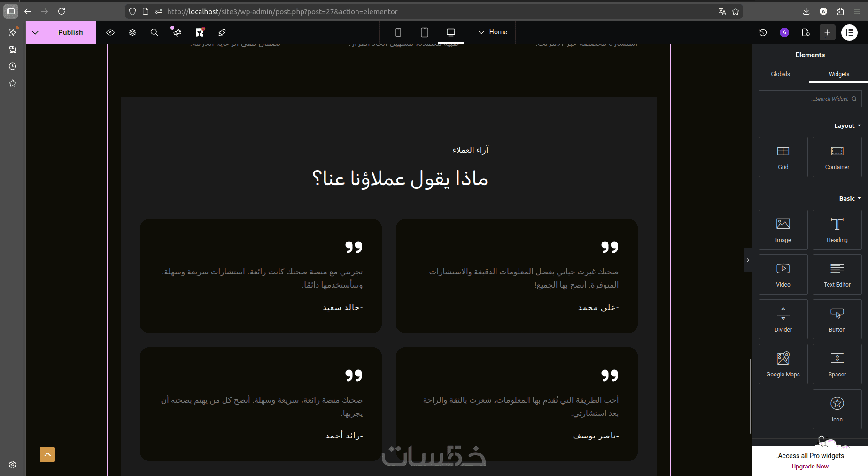This screenshot has height=476, width=868.
Task: Click the browser address bar URL
Action: [282, 11]
